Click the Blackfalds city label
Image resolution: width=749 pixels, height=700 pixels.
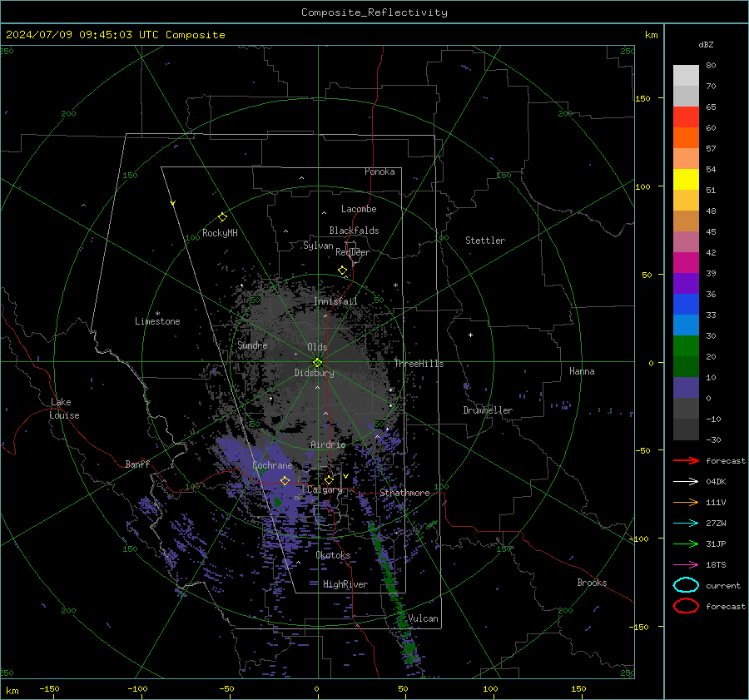(x=354, y=231)
